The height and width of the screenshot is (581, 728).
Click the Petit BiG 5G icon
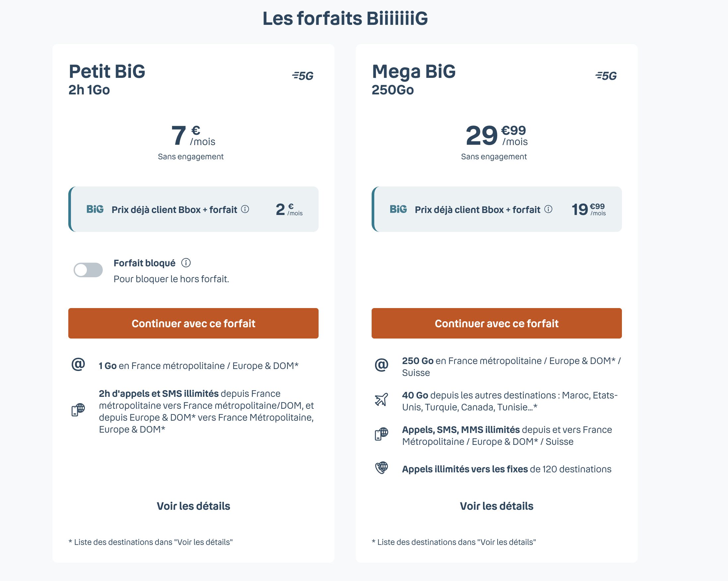click(303, 76)
